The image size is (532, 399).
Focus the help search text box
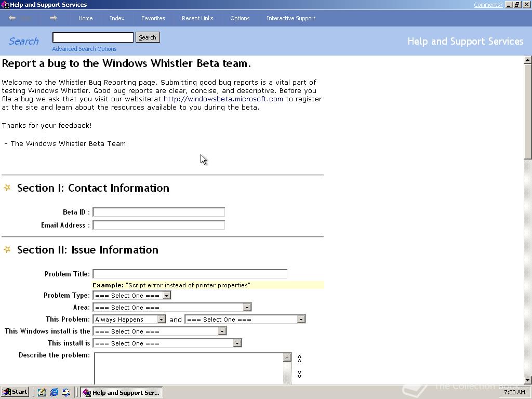click(93, 37)
